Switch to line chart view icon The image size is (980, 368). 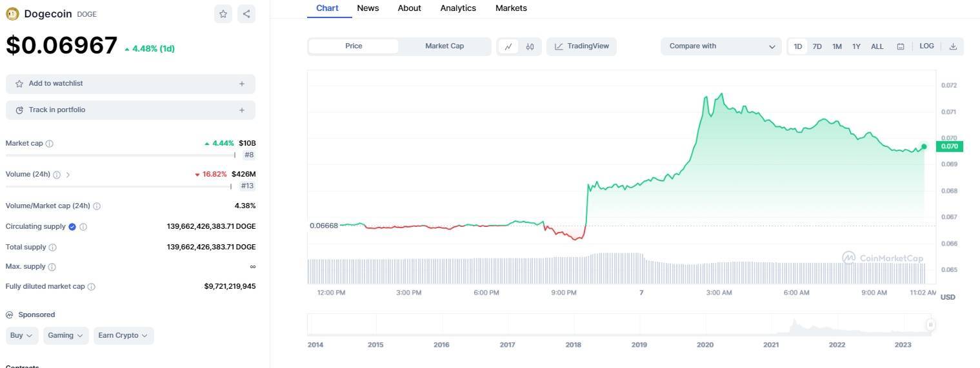[508, 46]
